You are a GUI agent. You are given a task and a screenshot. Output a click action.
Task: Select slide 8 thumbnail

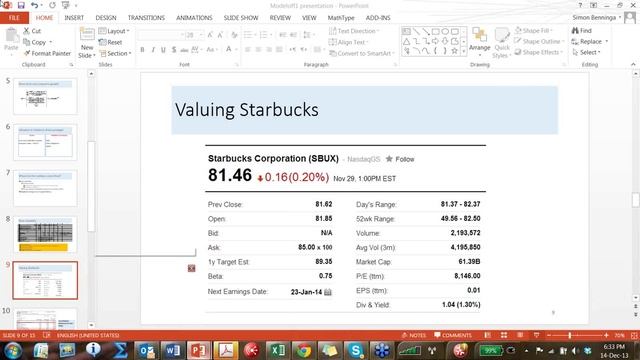[45, 235]
